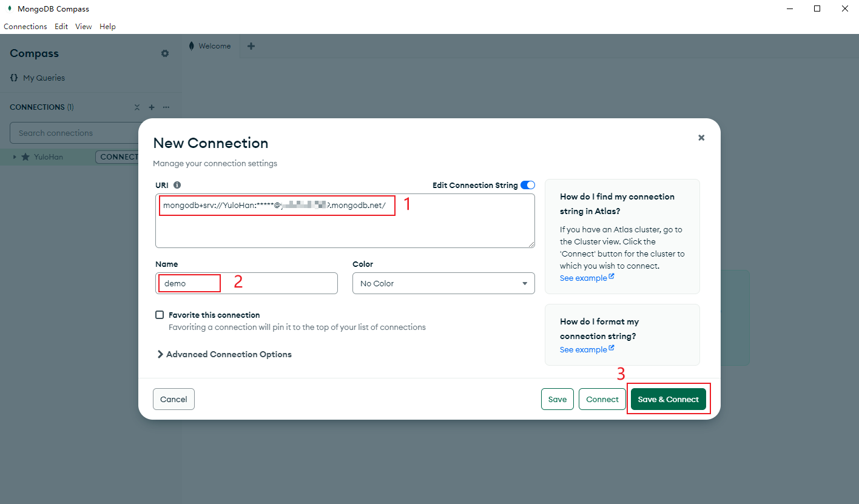Open a new tab with plus icon
This screenshot has height=504, width=859.
pos(251,46)
